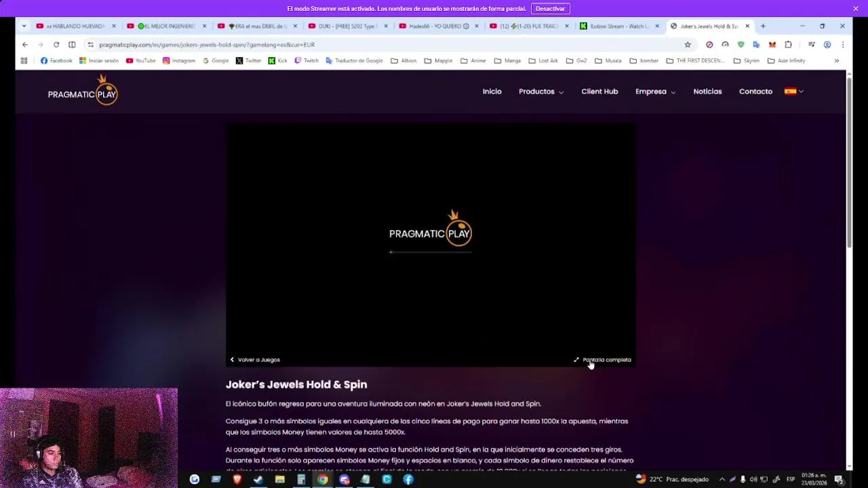This screenshot has width=868, height=488.
Task: Click the weather widget 22°C
Action: tap(672, 479)
